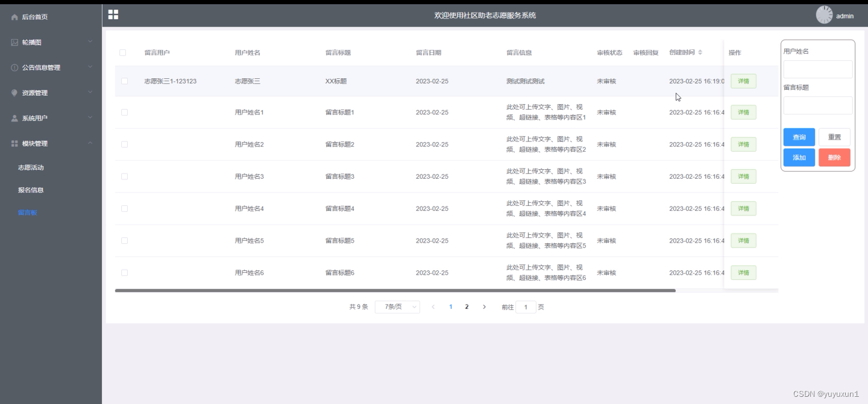Click the 留言用户 column header
The image size is (868, 404).
click(157, 52)
